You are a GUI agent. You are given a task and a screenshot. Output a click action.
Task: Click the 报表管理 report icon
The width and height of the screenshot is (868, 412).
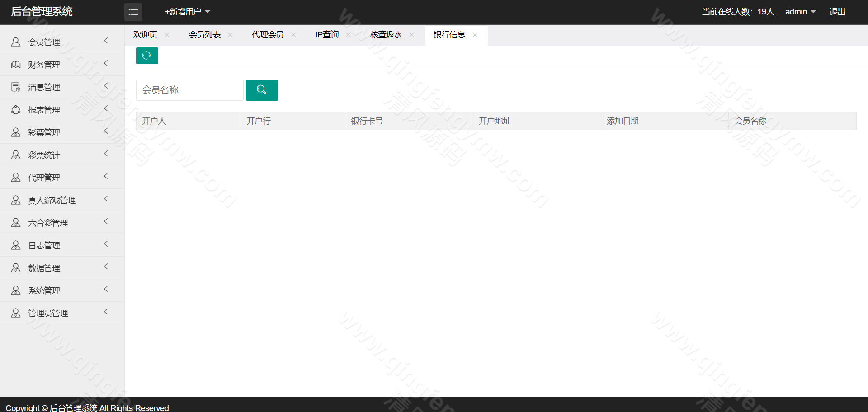16,110
